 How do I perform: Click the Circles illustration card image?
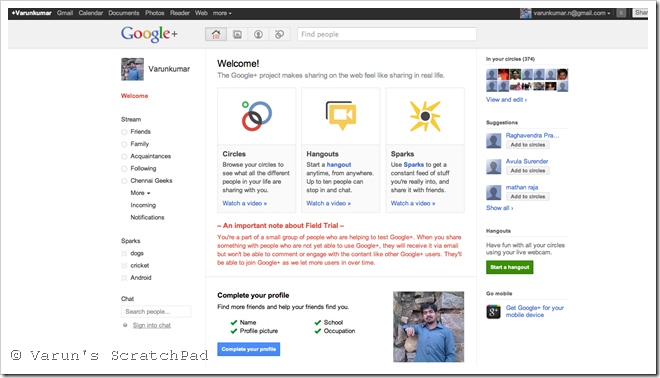[257, 116]
